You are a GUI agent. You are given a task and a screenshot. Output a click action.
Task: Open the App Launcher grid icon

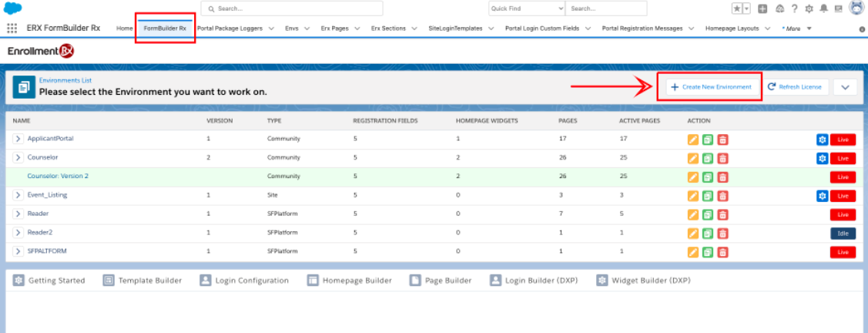pos(12,28)
